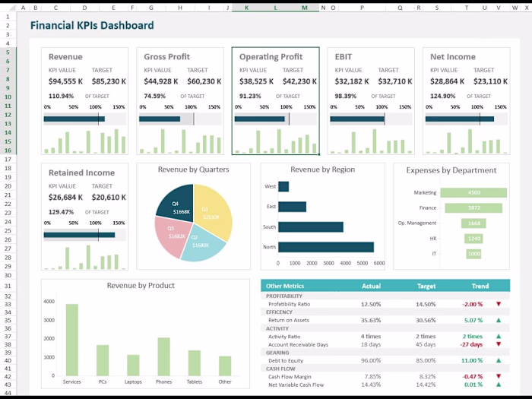The image size is (532, 399).
Task: Click Retained Income value $26,684 K
Action: 65,198
